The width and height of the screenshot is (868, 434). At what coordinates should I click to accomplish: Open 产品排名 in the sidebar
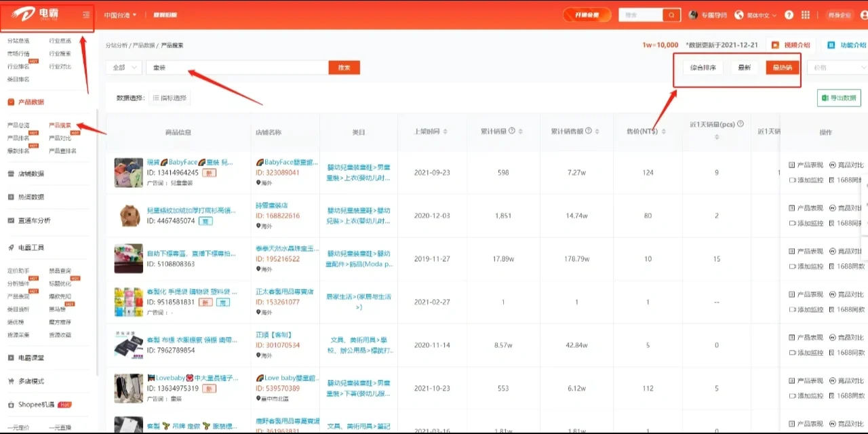18,138
